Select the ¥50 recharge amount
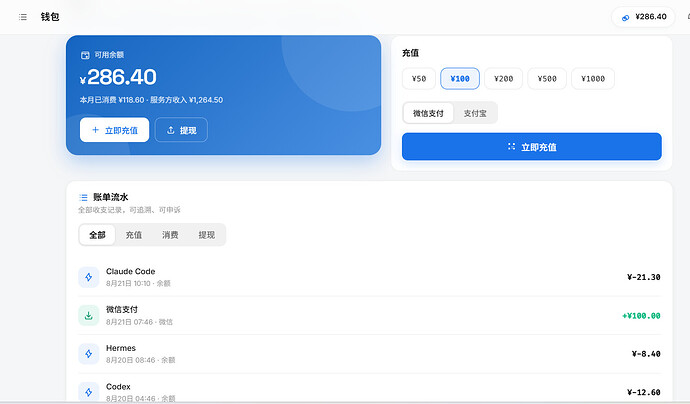The image size is (690, 404). tap(419, 79)
